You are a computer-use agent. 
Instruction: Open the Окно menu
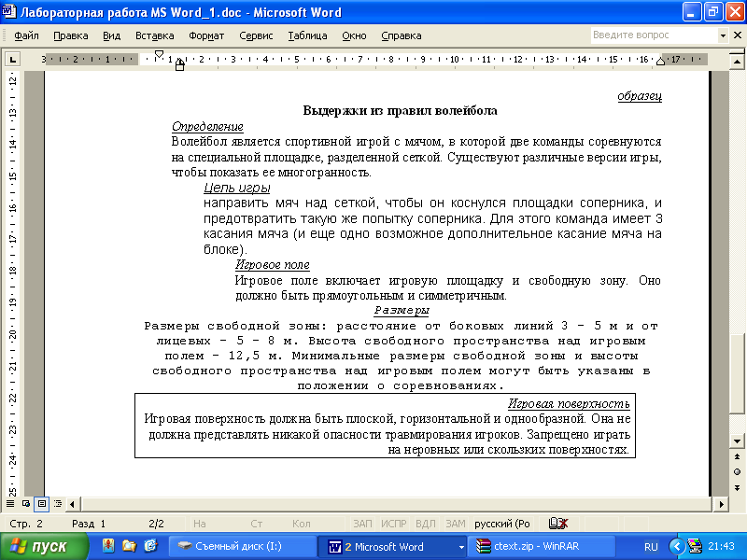(354, 35)
